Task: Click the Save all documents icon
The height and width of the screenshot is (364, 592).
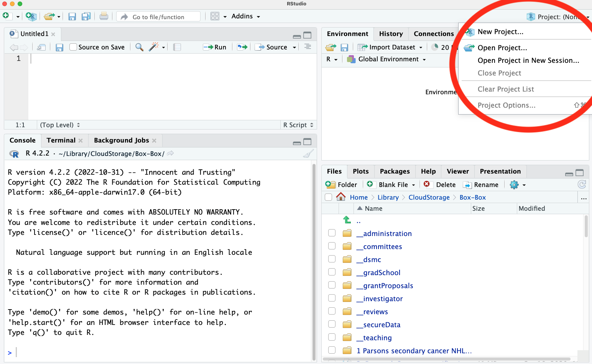Action: 86,16
